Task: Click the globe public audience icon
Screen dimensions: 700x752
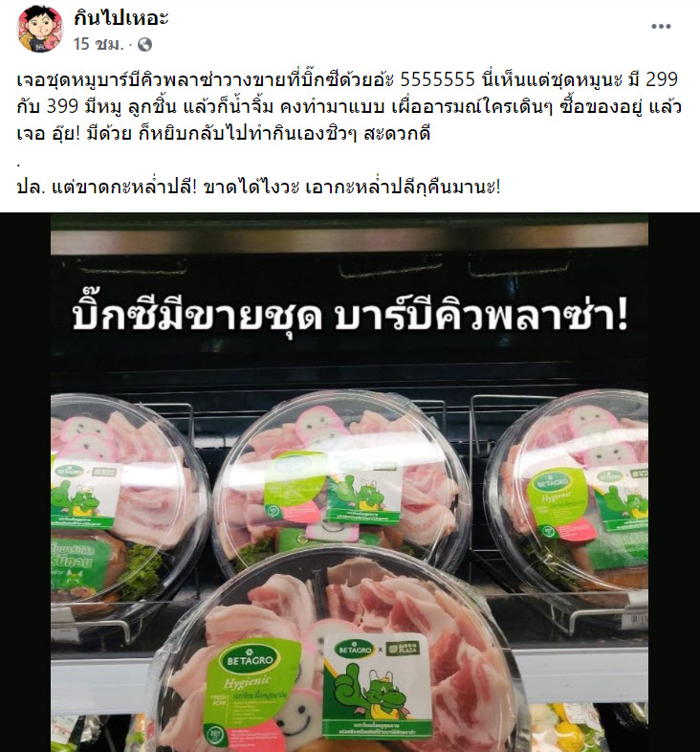Action: [x=144, y=45]
